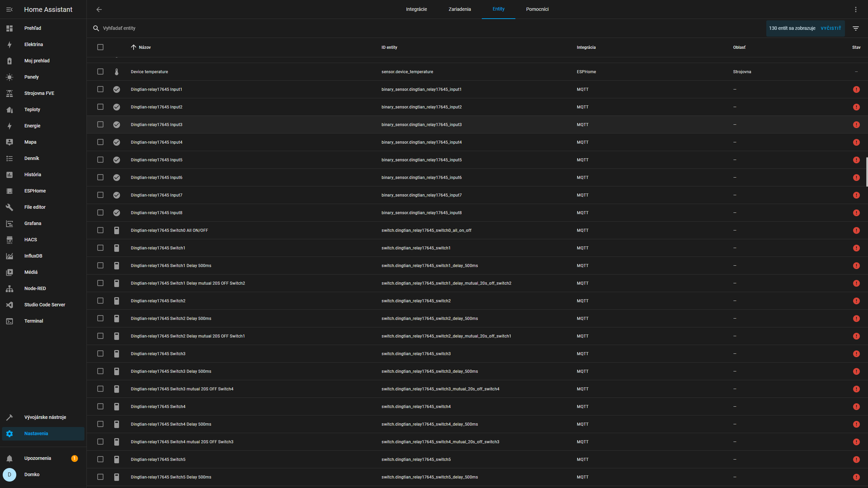This screenshot has height=488, width=868.
Task: Focus the Vyhľadať entity search field
Action: pyautogui.click(x=237, y=28)
